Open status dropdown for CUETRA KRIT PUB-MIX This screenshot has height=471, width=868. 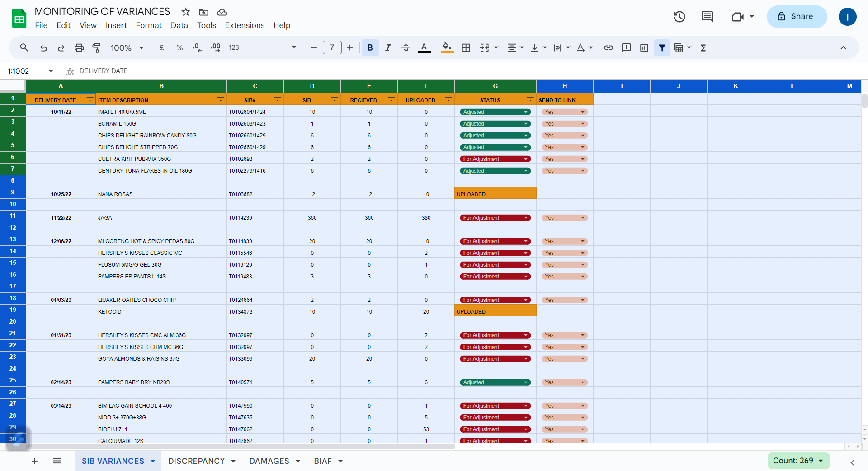click(x=495, y=159)
